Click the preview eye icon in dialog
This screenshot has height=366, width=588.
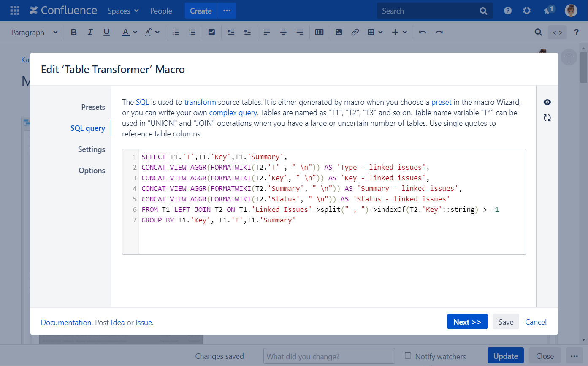pos(547,102)
